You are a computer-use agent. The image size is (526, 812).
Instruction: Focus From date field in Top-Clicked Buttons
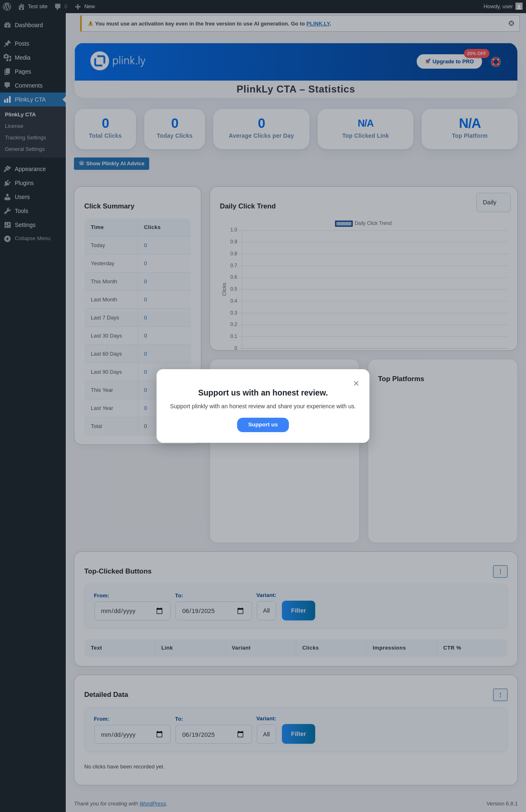[132, 611]
